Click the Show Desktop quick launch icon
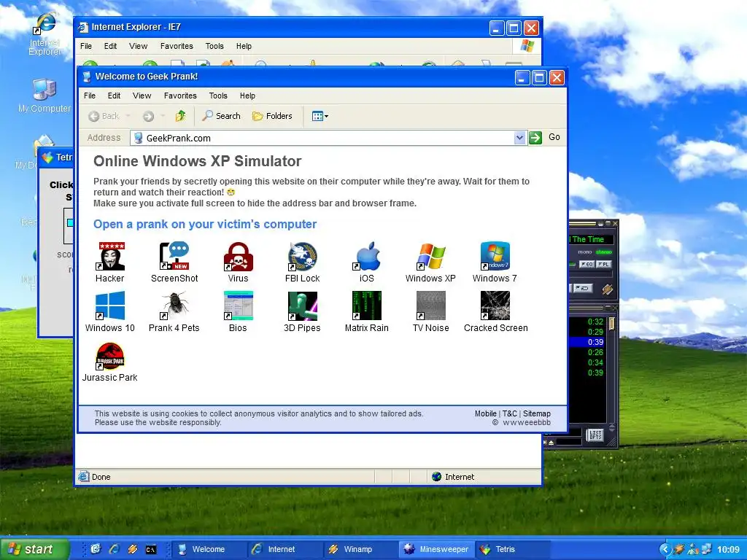 96,549
